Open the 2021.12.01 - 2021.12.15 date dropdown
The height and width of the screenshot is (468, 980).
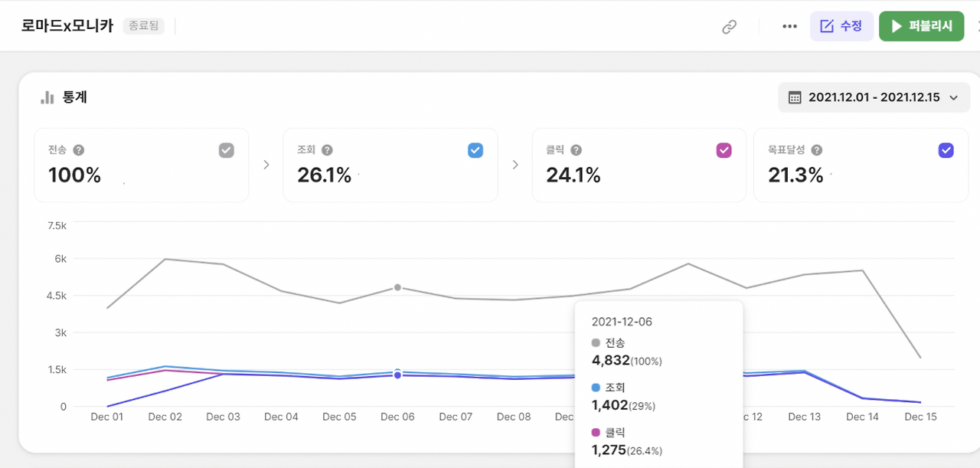(874, 97)
